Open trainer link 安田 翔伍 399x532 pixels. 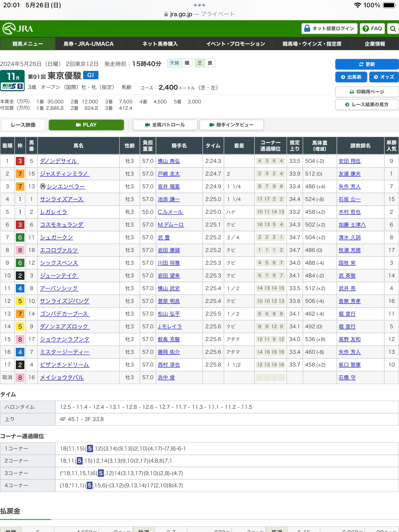coord(350,161)
